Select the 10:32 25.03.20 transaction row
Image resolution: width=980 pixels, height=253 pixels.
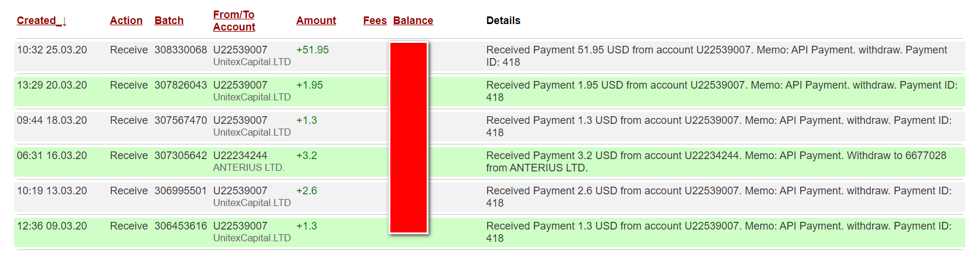point(489,56)
